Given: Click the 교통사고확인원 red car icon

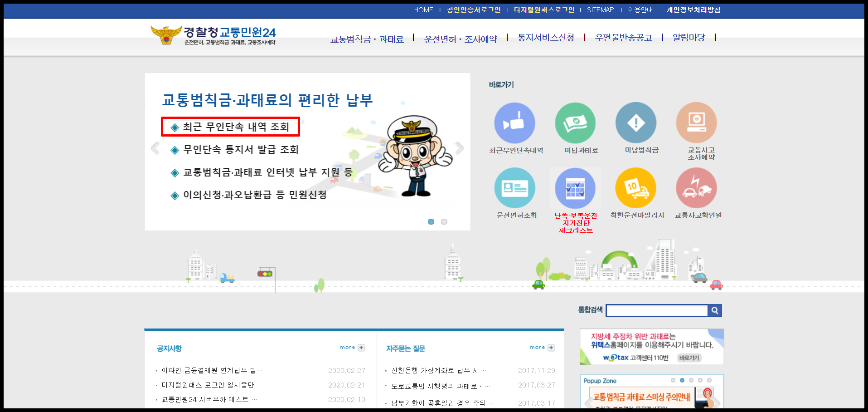Looking at the screenshot, I should pyautogui.click(x=696, y=188).
